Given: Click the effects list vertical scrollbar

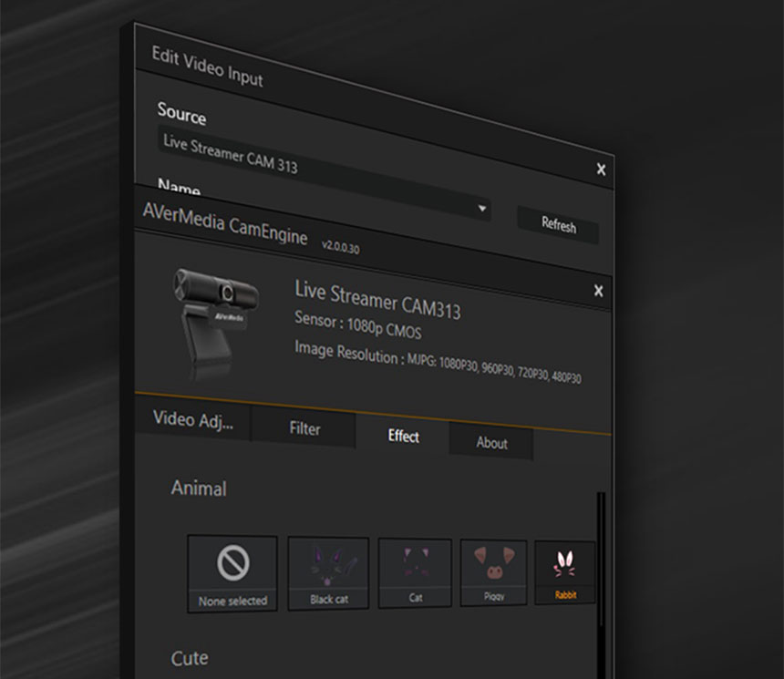Looking at the screenshot, I should coord(600,565).
